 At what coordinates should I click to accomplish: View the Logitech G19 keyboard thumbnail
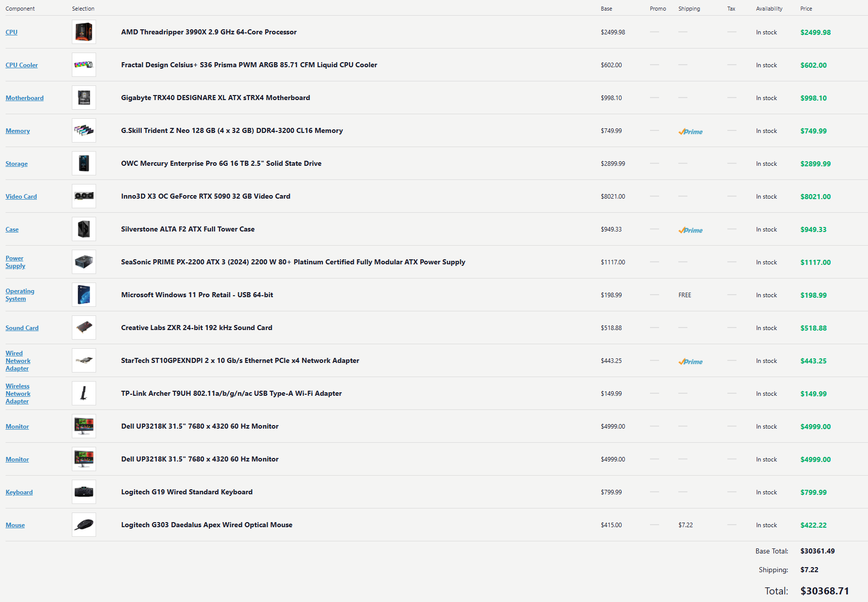(84, 492)
